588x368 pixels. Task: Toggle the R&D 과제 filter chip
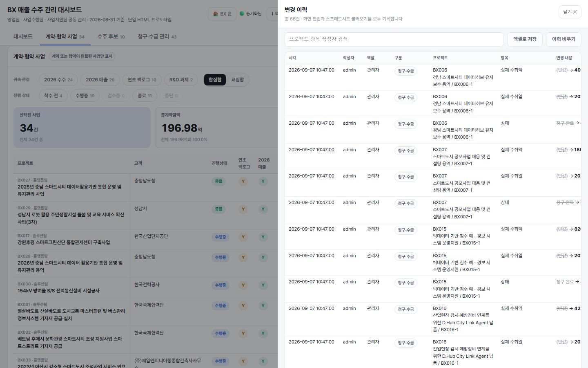[181, 80]
